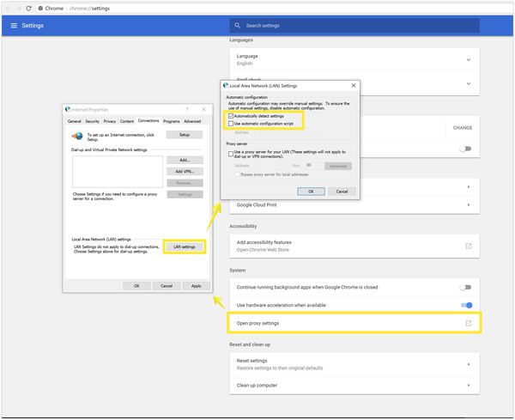515x420 pixels.
Task: Click the Chrome site info icon in address bar
Action: point(40,9)
